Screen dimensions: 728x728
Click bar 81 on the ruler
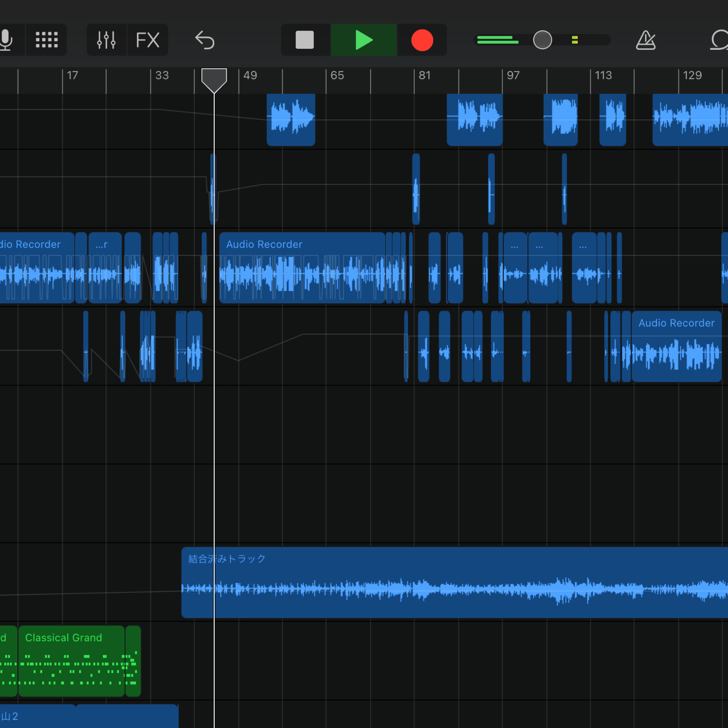[424, 76]
